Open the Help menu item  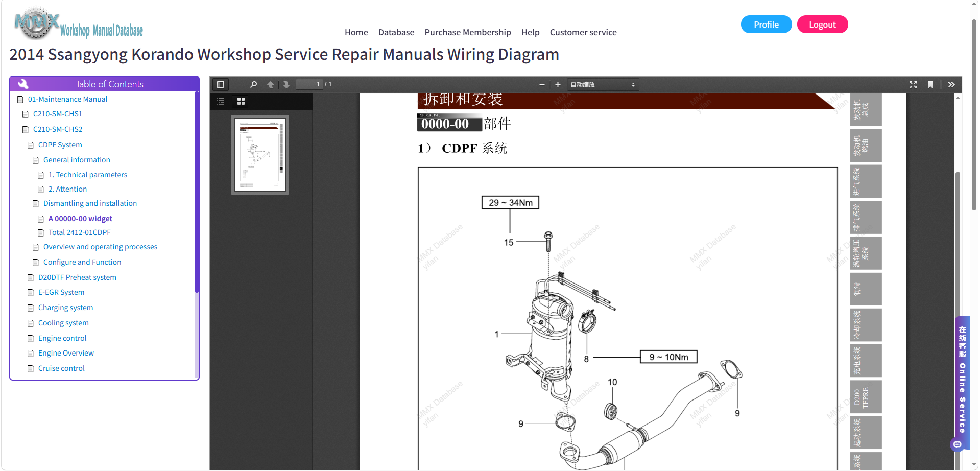531,32
